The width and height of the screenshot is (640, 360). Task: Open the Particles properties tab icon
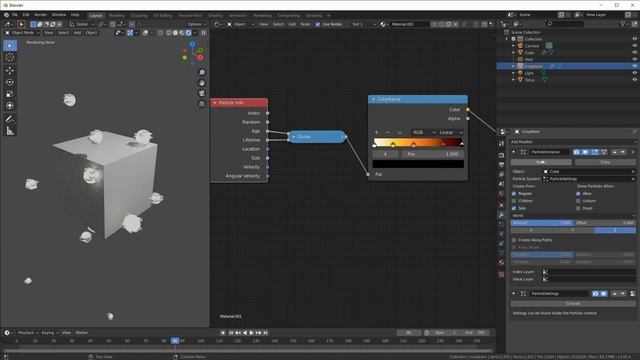pos(502,224)
